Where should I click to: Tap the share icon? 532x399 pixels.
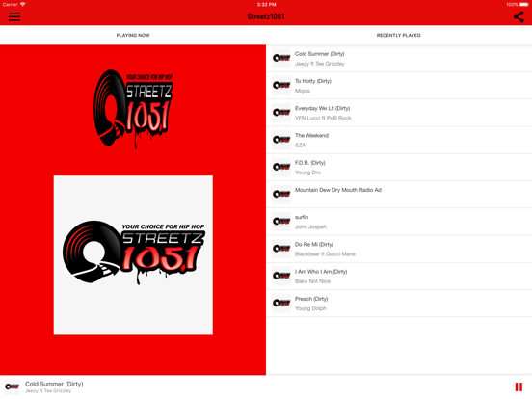tap(519, 16)
